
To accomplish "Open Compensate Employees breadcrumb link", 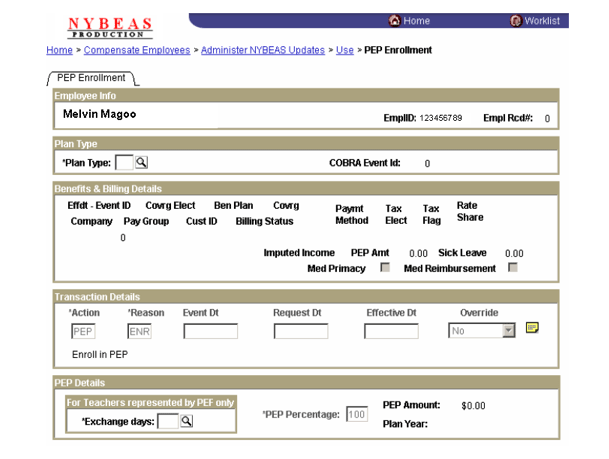I will 137,50.
